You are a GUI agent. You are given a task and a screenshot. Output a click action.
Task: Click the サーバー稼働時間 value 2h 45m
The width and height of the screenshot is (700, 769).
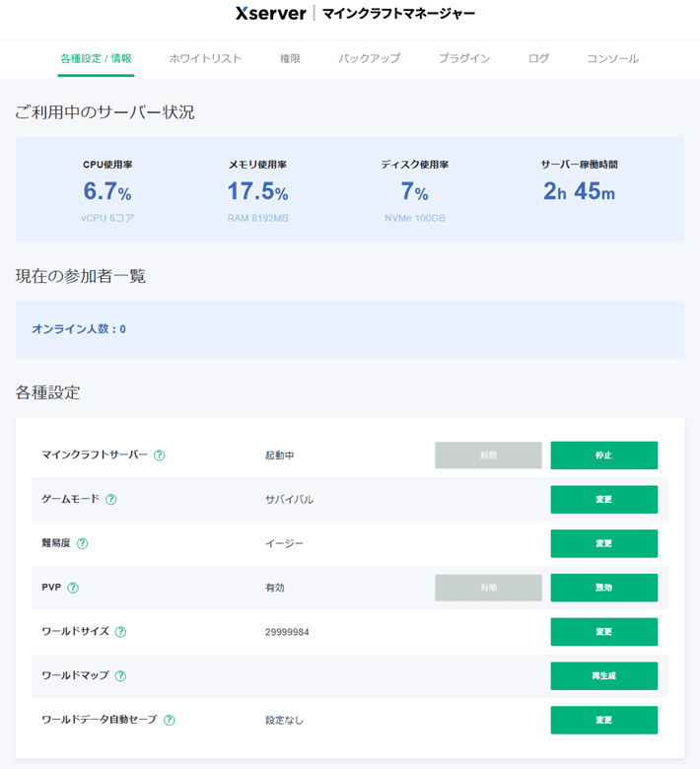coord(579,191)
